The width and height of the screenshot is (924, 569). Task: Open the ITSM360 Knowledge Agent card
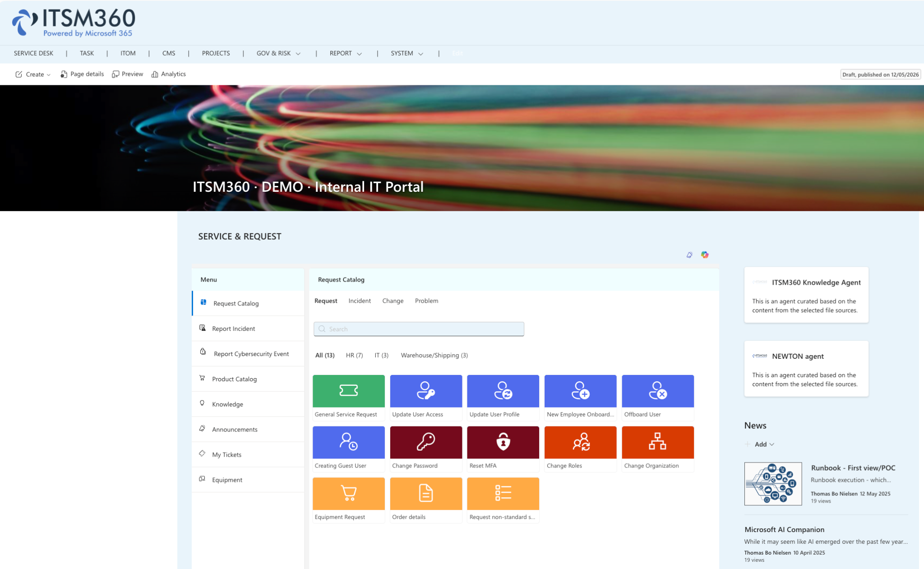(806, 295)
